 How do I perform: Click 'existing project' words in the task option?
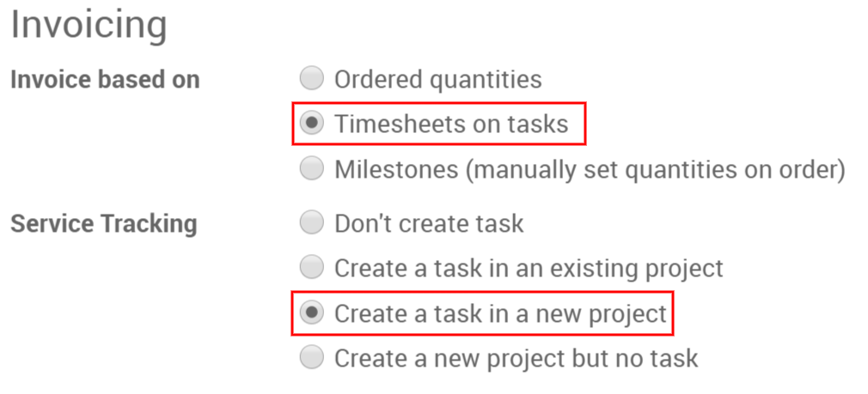(x=627, y=269)
